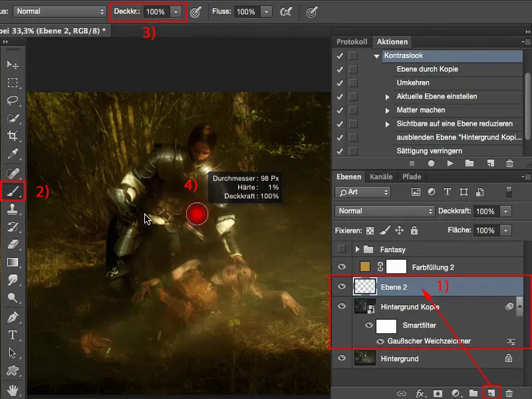Toggle dialog box for Matter machen
This screenshot has width=532, height=399.
tap(353, 110)
